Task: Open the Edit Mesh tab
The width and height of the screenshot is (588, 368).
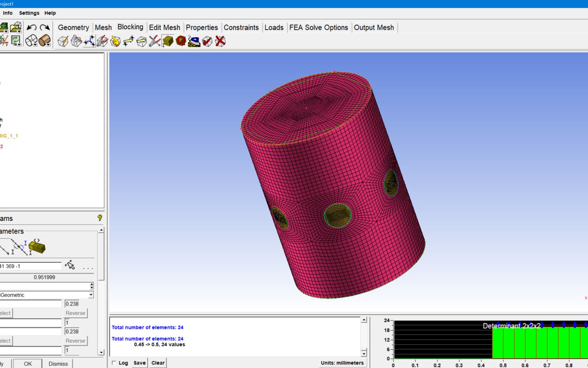Action: click(164, 27)
